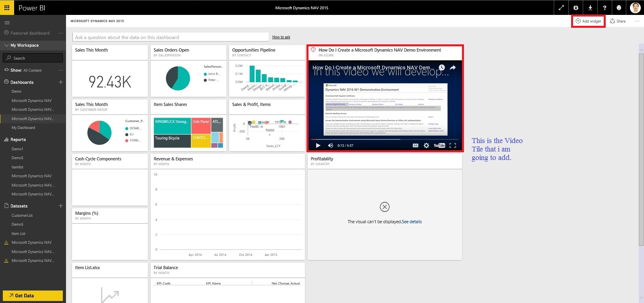Open the See details link
Viewport: 644px width, 303px height.
[x=412, y=222]
